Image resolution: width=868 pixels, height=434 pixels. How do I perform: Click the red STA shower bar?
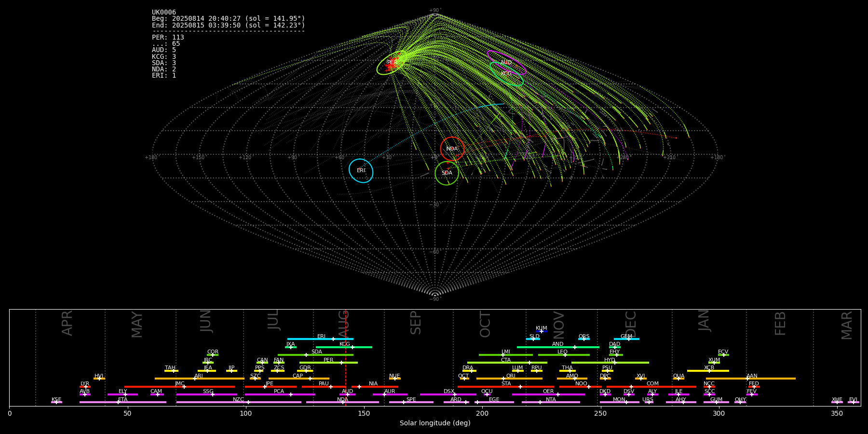point(506,386)
